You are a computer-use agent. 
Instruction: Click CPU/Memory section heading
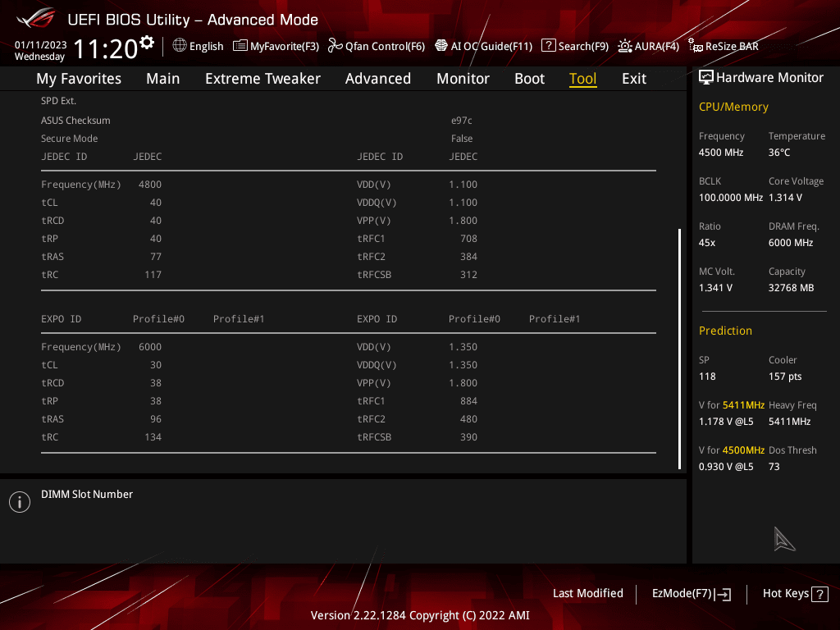[733, 107]
